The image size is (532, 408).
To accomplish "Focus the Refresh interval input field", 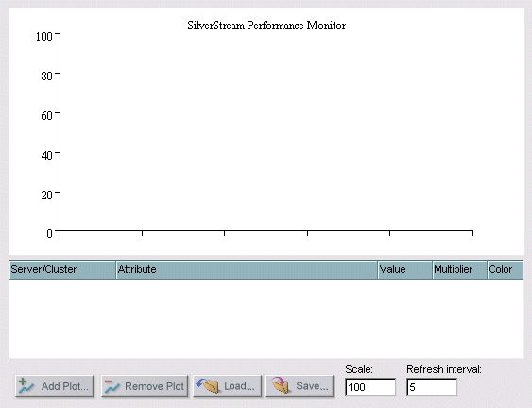I will click(432, 387).
